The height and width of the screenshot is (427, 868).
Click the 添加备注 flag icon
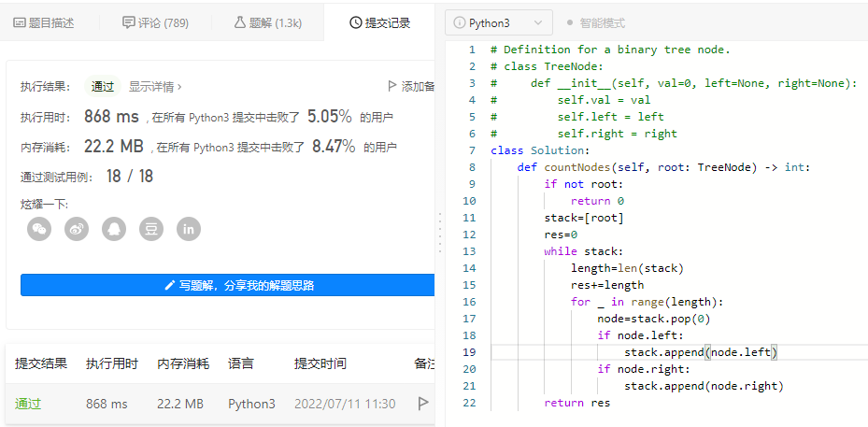(x=393, y=87)
